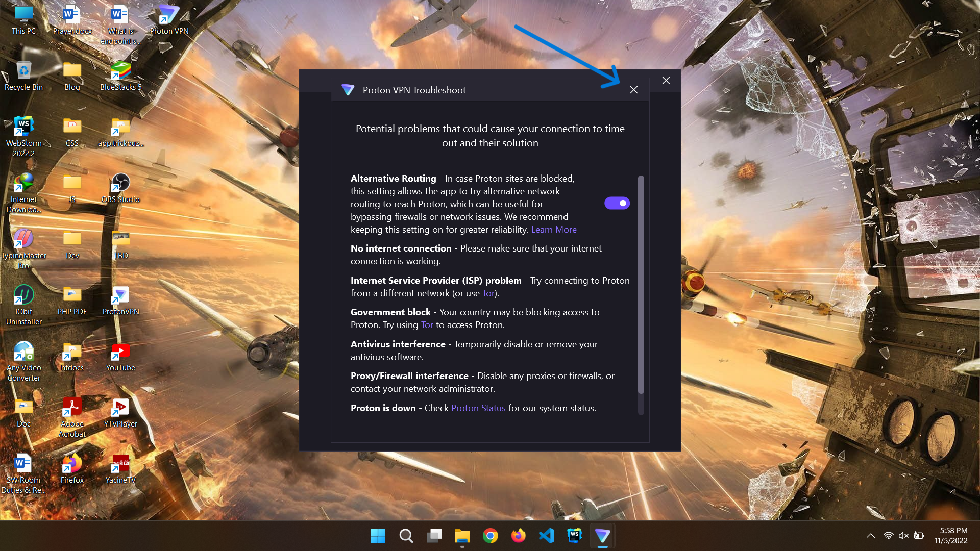Viewport: 980px width, 551px height.
Task: Click the muted volume tray icon
Action: [903, 536]
